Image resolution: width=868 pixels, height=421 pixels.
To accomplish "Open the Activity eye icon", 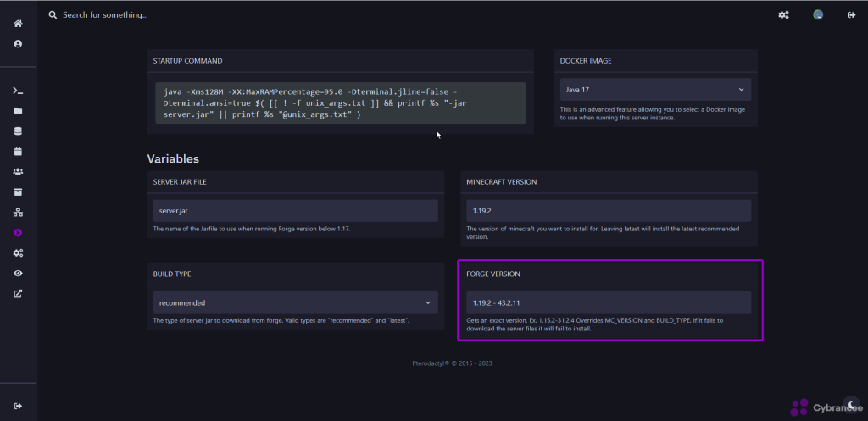I will pyautogui.click(x=18, y=274).
